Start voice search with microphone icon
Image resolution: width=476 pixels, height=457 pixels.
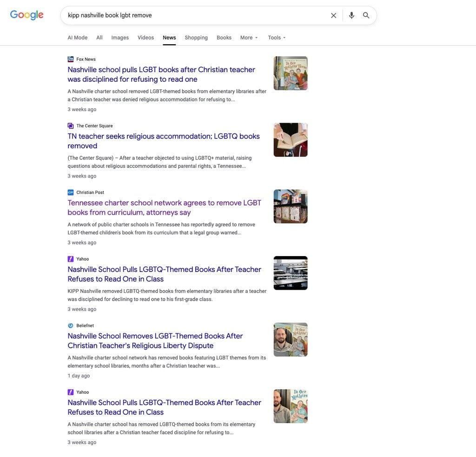(351, 15)
